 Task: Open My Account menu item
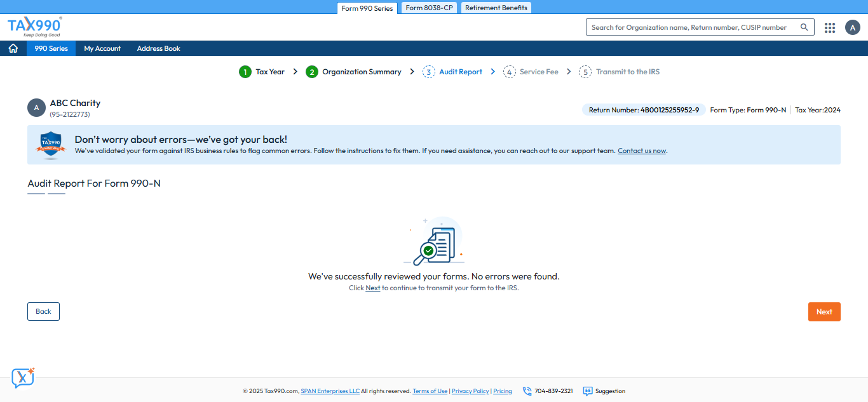[x=102, y=48]
